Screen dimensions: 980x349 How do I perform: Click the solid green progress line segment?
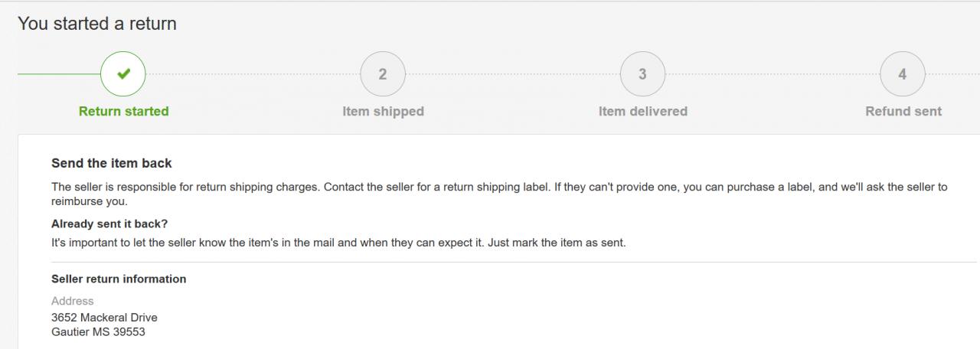pos(58,74)
